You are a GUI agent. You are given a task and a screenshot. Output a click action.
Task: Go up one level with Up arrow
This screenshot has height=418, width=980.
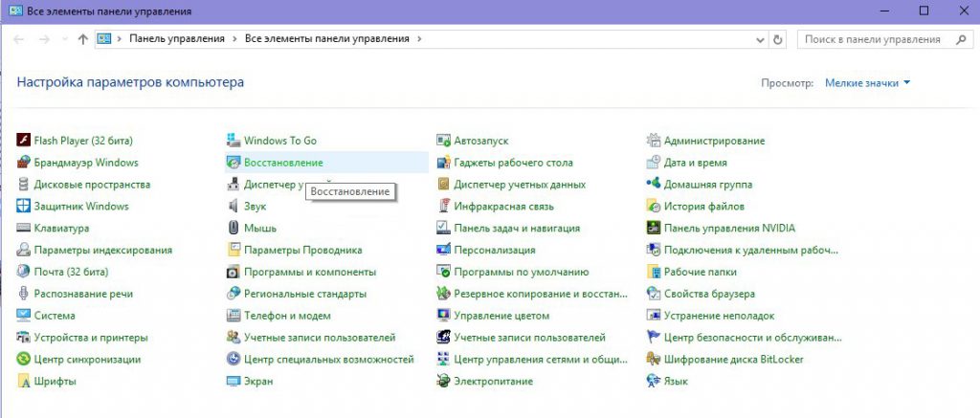[x=82, y=38]
